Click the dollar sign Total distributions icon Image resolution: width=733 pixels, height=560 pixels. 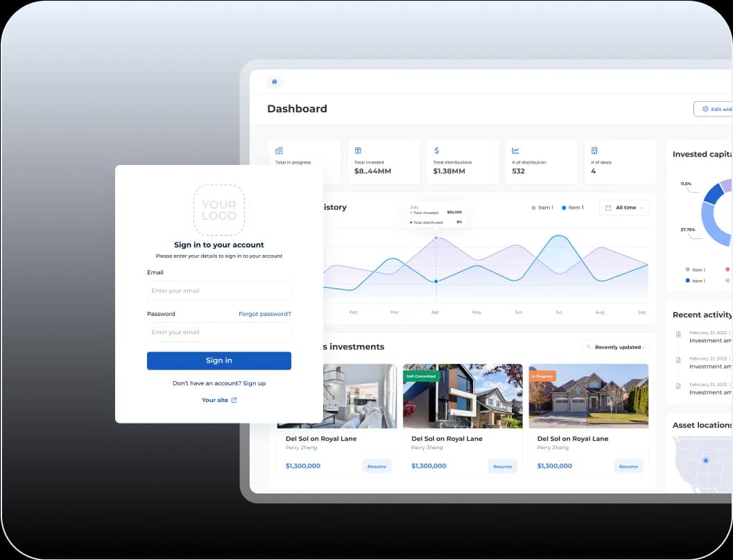point(436,150)
